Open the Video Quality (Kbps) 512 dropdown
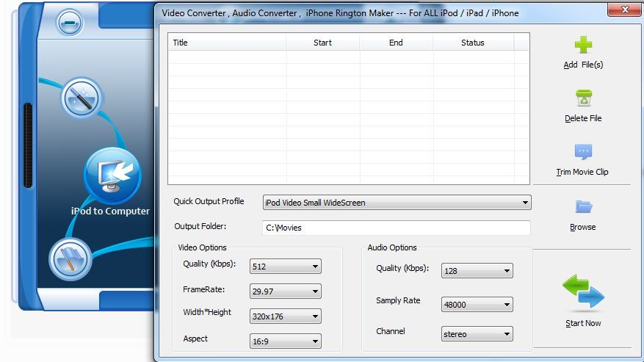 (286, 267)
